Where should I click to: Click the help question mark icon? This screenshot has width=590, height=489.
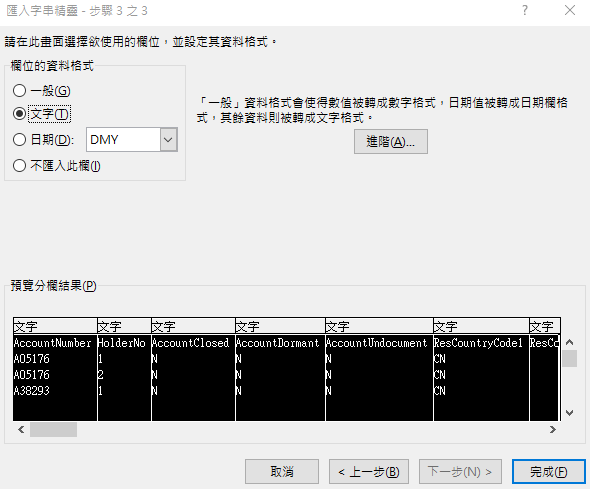click(525, 10)
